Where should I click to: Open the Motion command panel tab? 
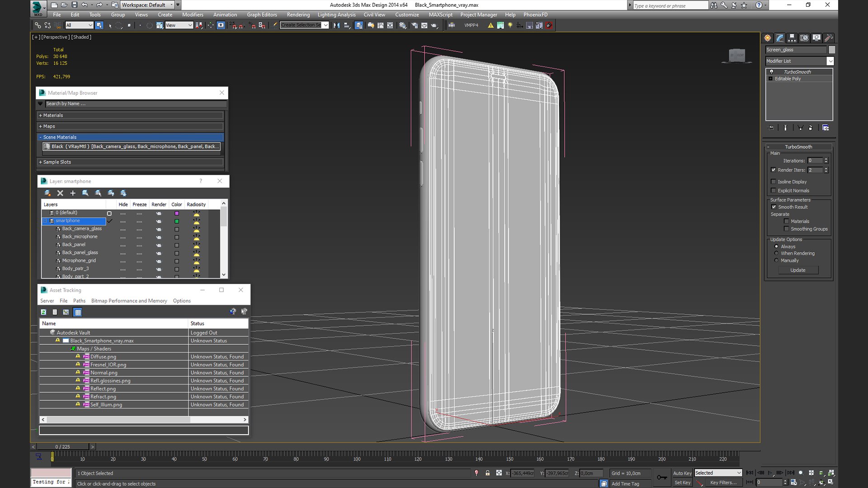click(804, 38)
